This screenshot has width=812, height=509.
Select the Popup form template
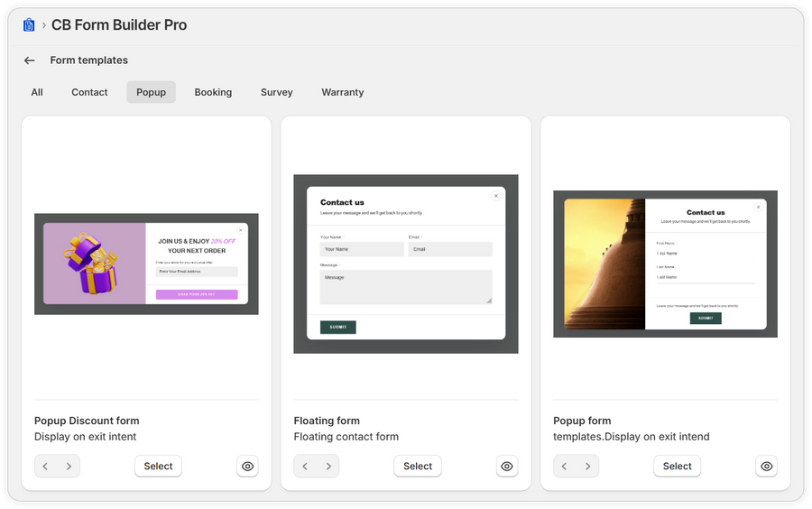(677, 466)
